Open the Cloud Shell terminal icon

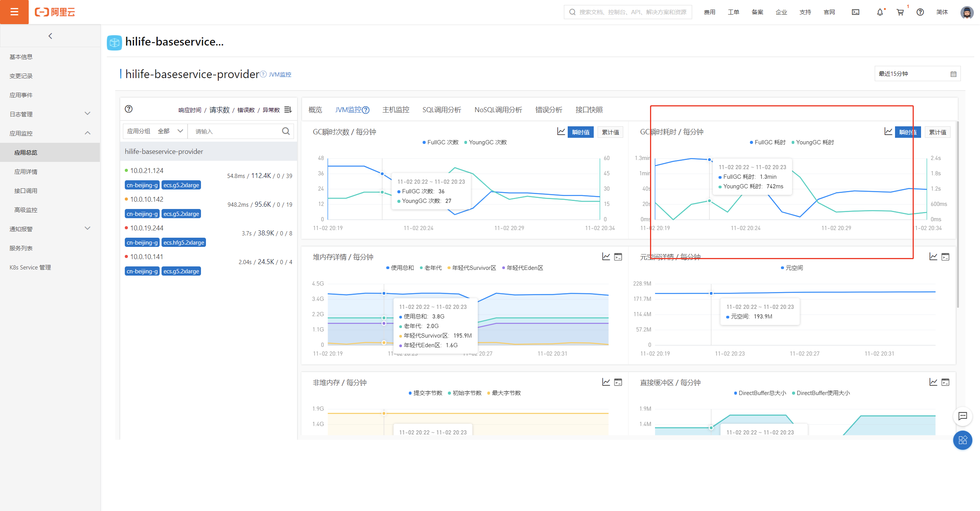tap(855, 12)
